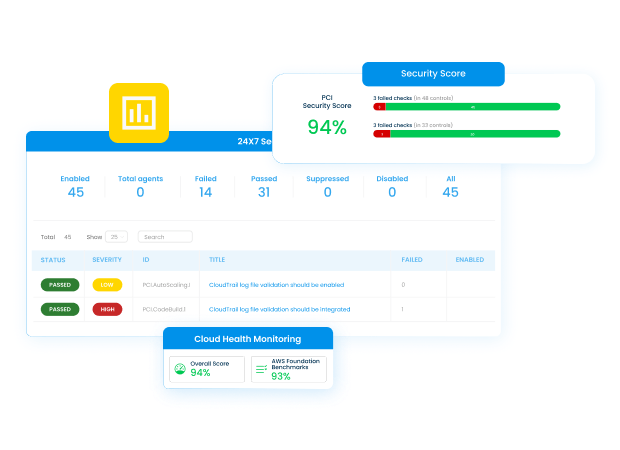Click the AWS Foundation Benchmarks list icon
Screen dimensions: 620x450
tap(261, 369)
